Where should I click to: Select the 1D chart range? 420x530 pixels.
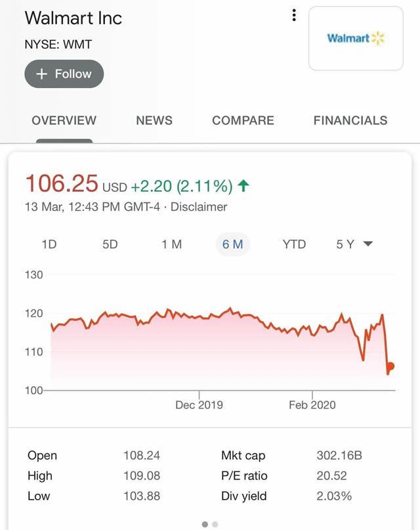[x=49, y=244]
